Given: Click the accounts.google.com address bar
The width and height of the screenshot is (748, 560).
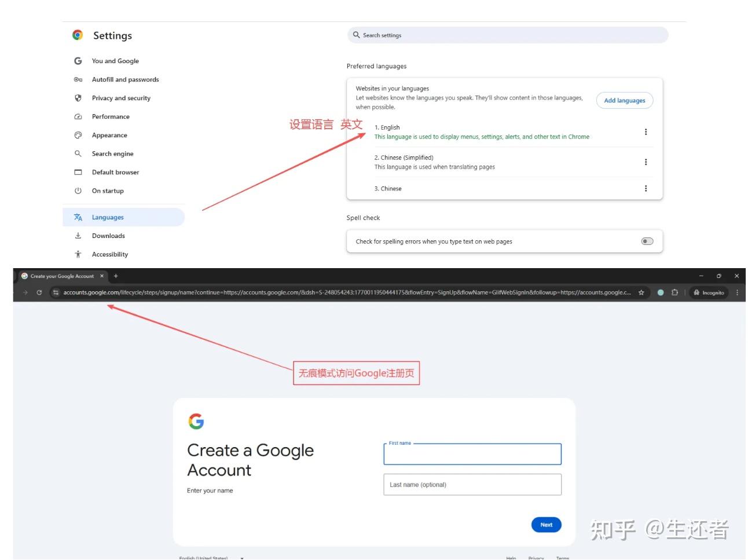Looking at the screenshot, I should [x=347, y=292].
